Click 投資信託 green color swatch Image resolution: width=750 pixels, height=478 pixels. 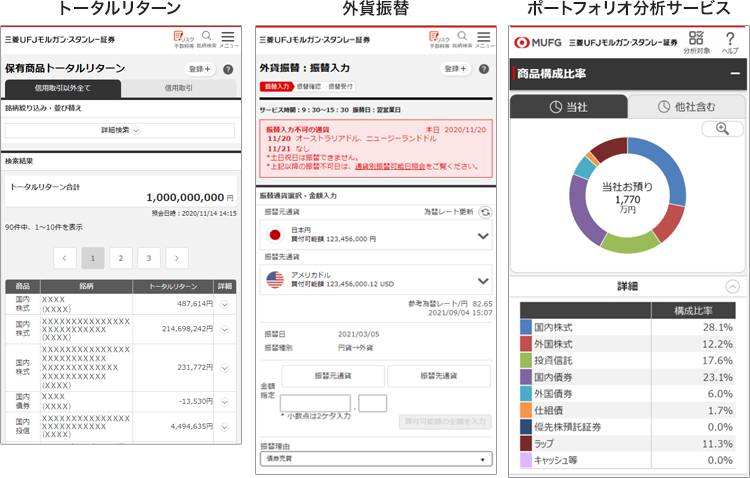pyautogui.click(x=526, y=360)
